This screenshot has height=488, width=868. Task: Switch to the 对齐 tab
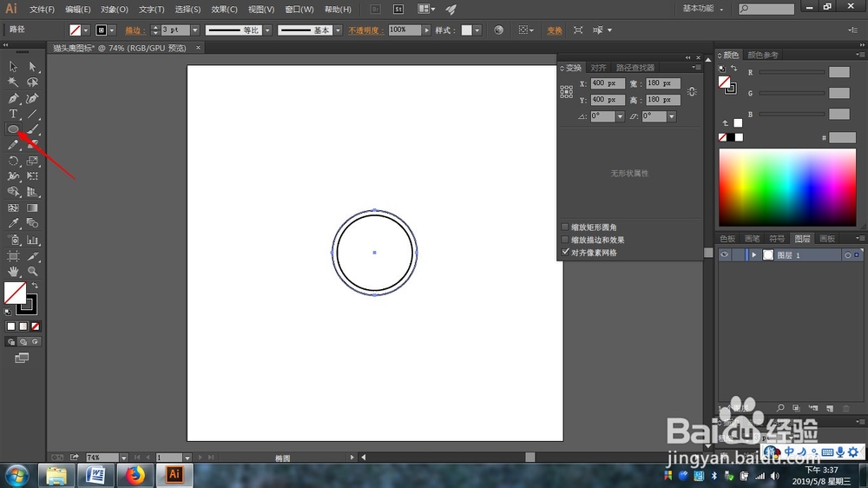tap(598, 68)
